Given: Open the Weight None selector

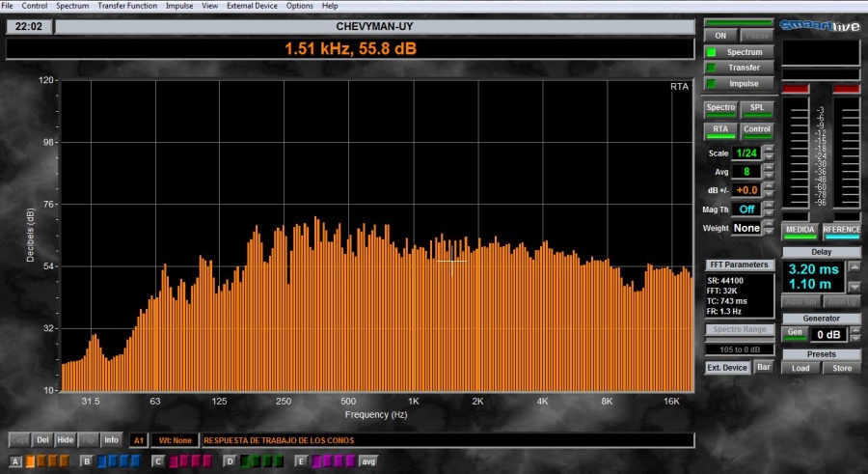Looking at the screenshot, I should pos(746,228).
